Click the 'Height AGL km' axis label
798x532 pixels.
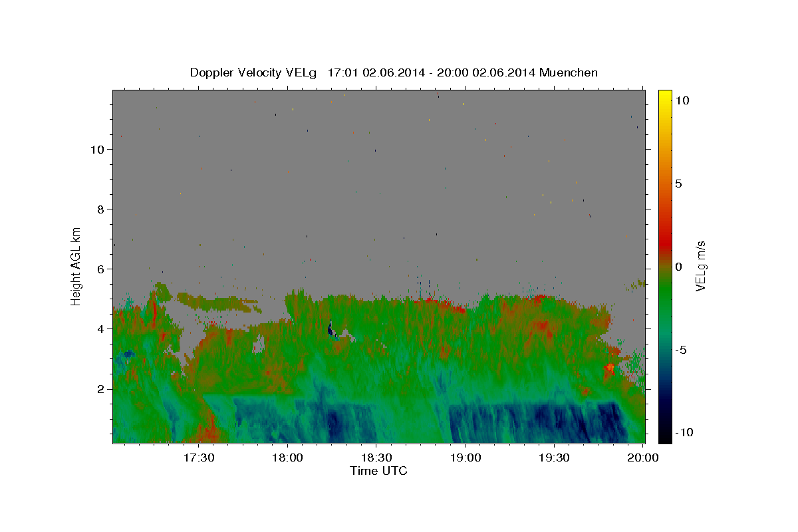[76, 266]
